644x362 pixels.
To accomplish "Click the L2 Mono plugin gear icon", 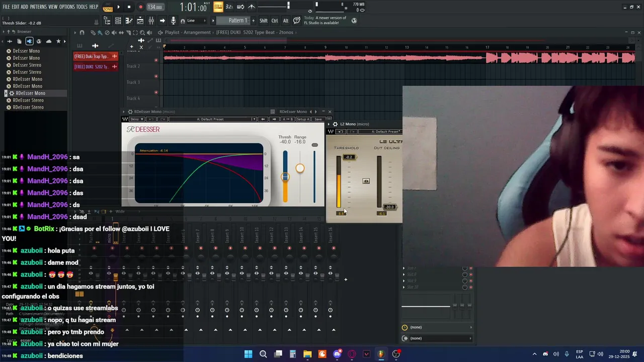I will click(335, 124).
